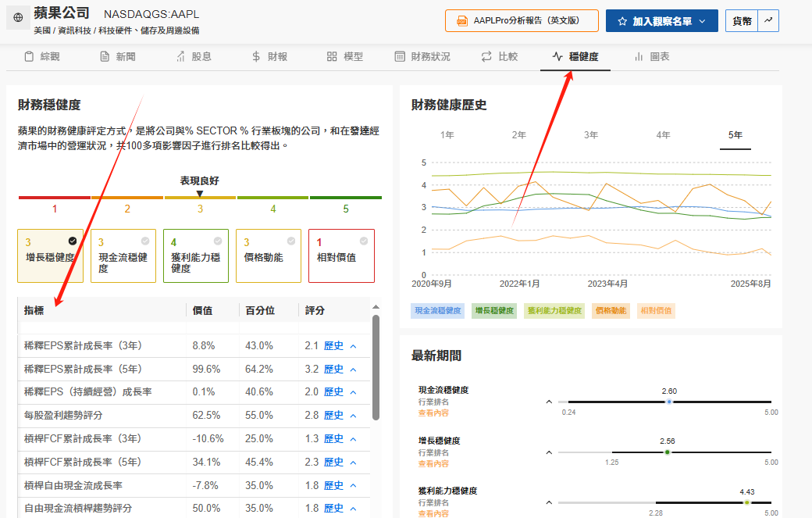This screenshot has height=518, width=812.
Task: Collapse row 稀釋EPS（持續經營）成長率 chevron
Action: tap(353, 393)
